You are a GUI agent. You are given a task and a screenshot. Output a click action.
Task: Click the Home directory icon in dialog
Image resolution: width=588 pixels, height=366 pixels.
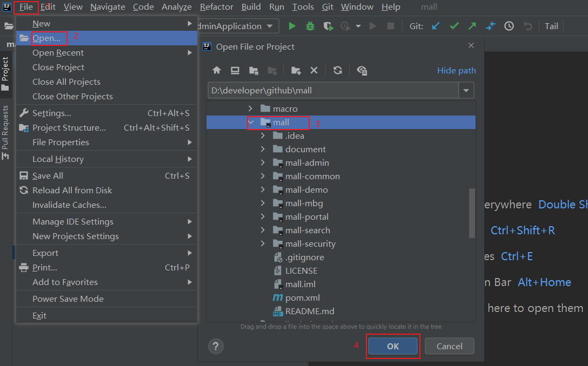pyautogui.click(x=217, y=70)
